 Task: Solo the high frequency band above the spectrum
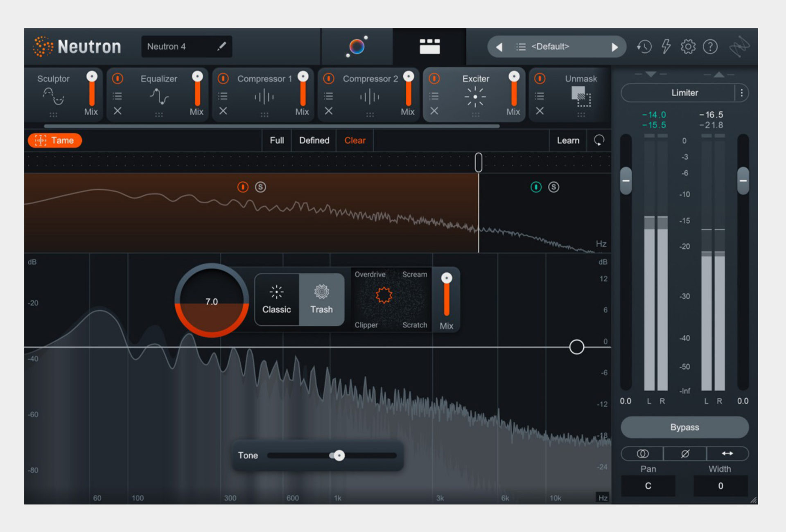[553, 187]
